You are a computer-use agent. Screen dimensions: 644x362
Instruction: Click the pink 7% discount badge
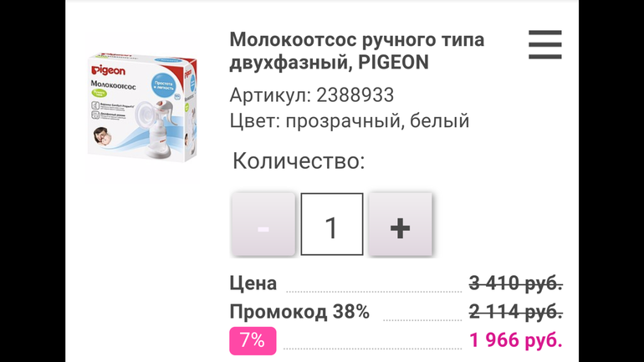253,340
